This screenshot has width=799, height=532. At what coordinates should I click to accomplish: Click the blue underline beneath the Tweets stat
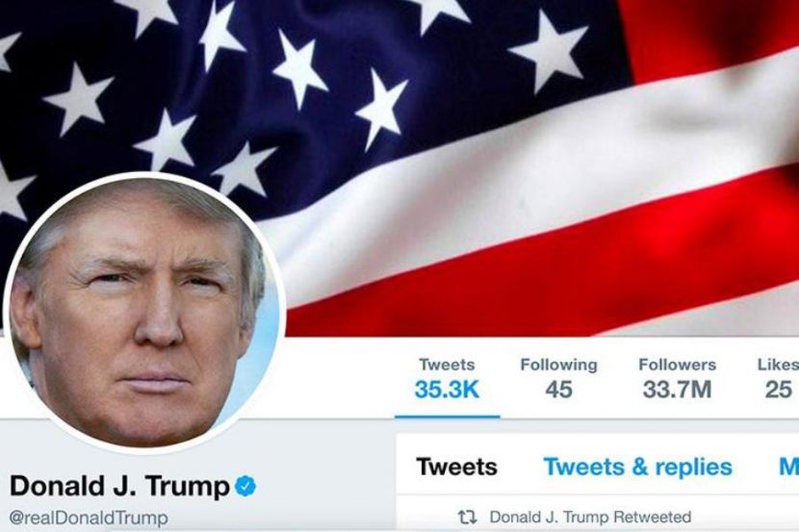[x=448, y=417]
